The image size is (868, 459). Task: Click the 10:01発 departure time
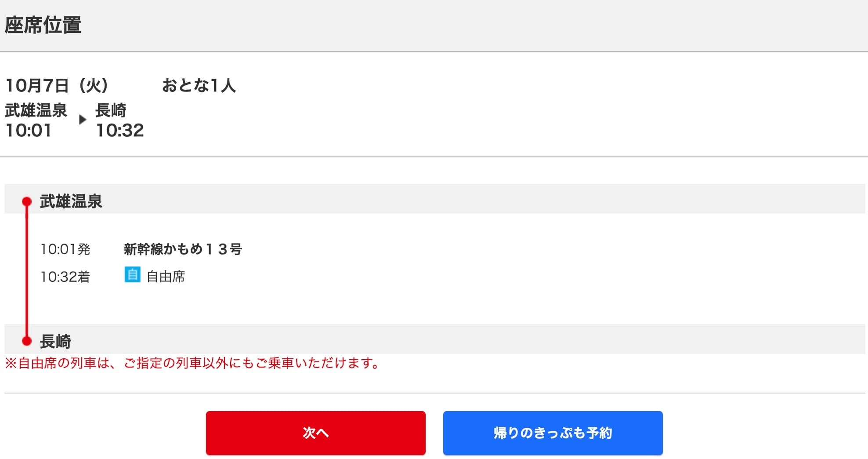[65, 249]
